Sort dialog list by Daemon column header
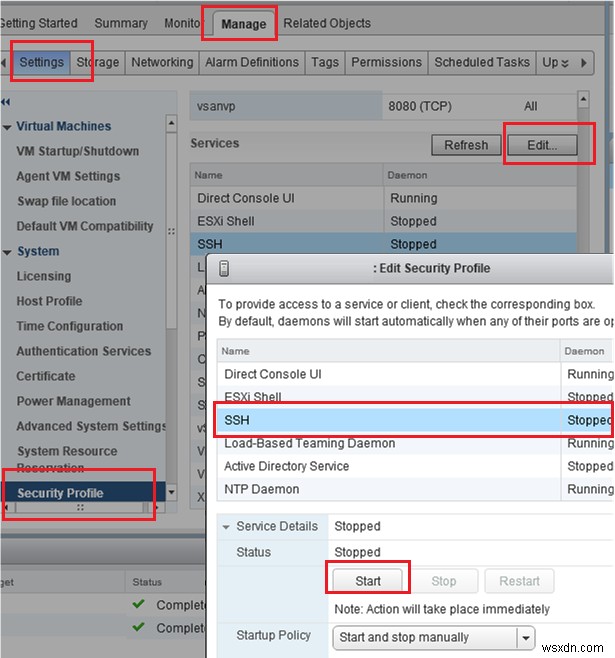Screen dimensions: 615x658 point(587,351)
